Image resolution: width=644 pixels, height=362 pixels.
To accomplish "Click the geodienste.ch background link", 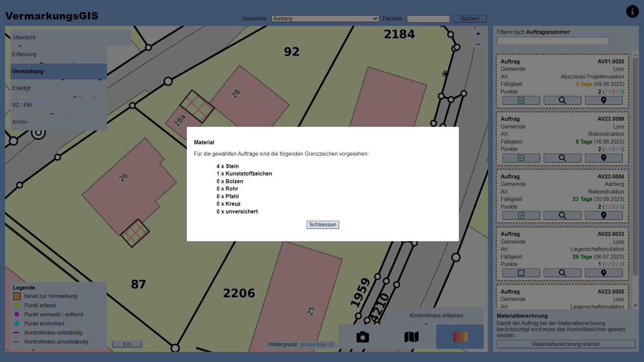I will [x=316, y=344].
